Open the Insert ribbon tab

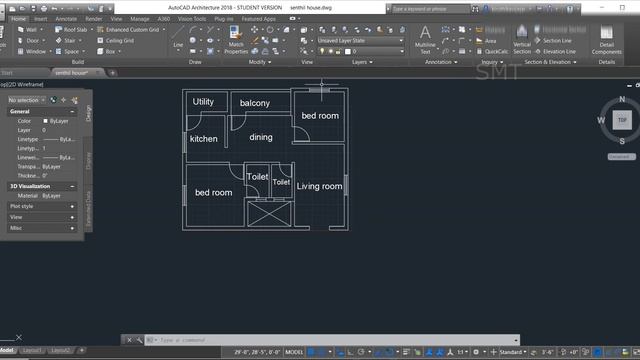tap(40, 19)
